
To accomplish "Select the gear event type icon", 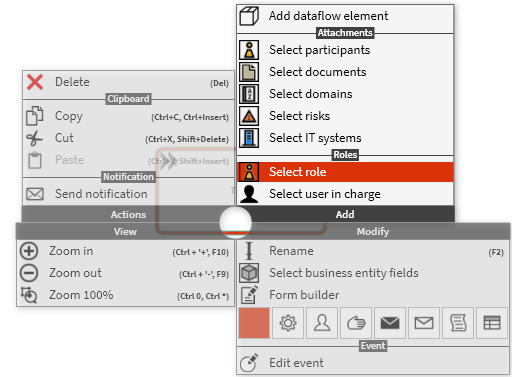I will (288, 323).
